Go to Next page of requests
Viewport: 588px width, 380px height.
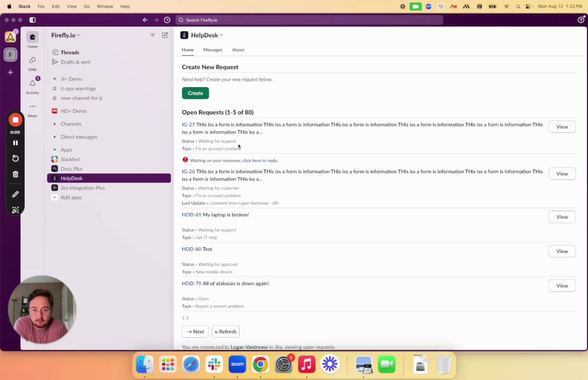[x=195, y=331]
